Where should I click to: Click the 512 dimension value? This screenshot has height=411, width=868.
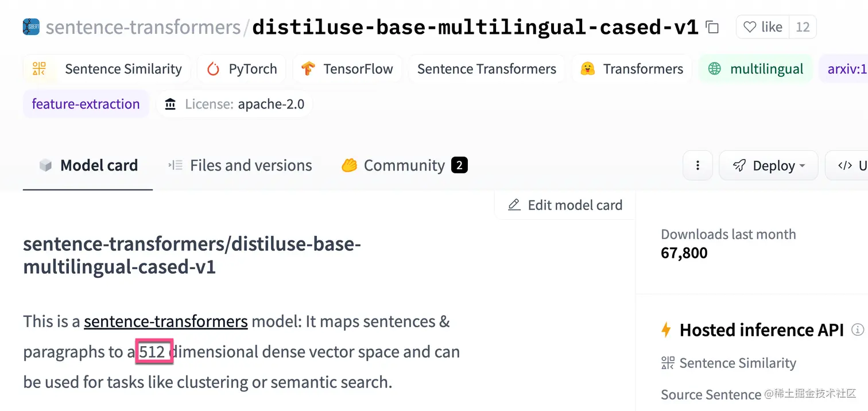tap(152, 351)
